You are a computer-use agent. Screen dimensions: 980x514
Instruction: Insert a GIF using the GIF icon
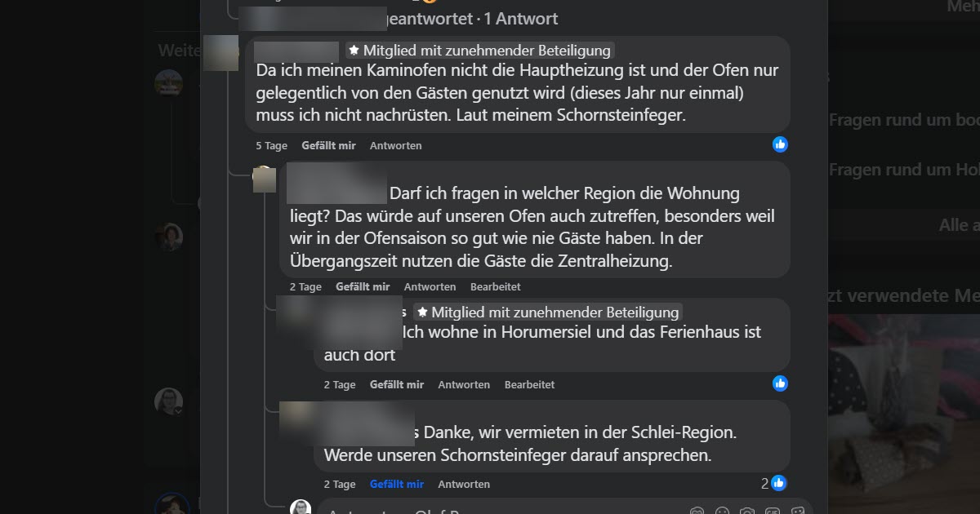pyautogui.click(x=773, y=511)
